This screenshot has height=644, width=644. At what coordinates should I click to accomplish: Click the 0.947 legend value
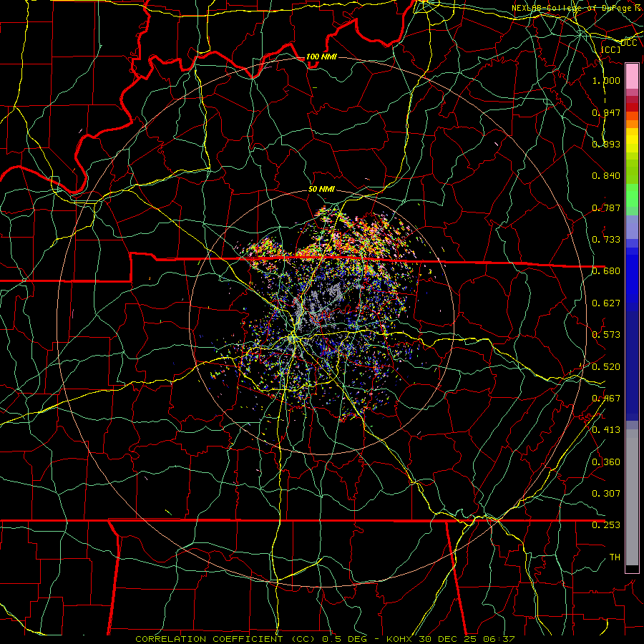(606, 112)
